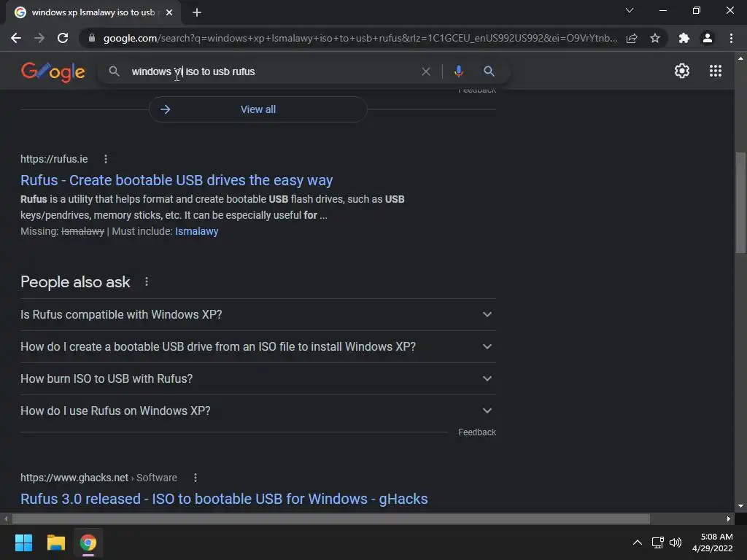Open Chrome three-dot menu

pos(731,38)
